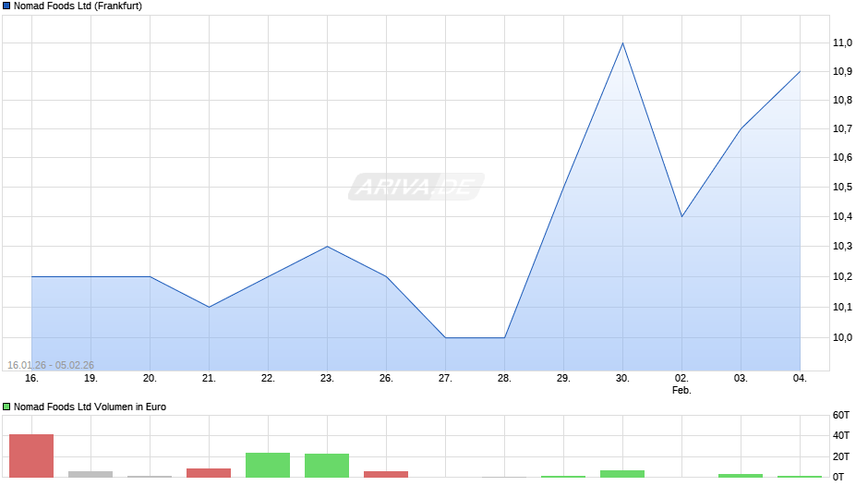Screen dimensions: 868x486
Task: Click the 'Nomad Foods Ltd Volumen in Euro' label
Action: coord(90,407)
